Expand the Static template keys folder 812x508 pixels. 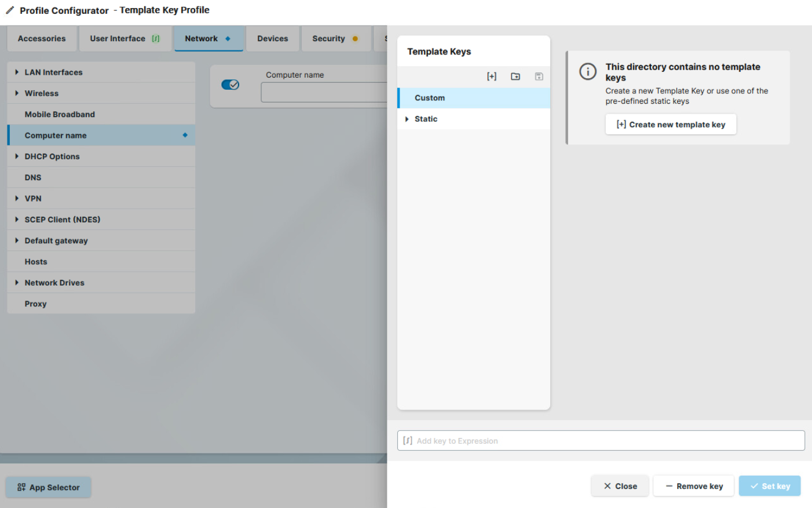pos(407,119)
